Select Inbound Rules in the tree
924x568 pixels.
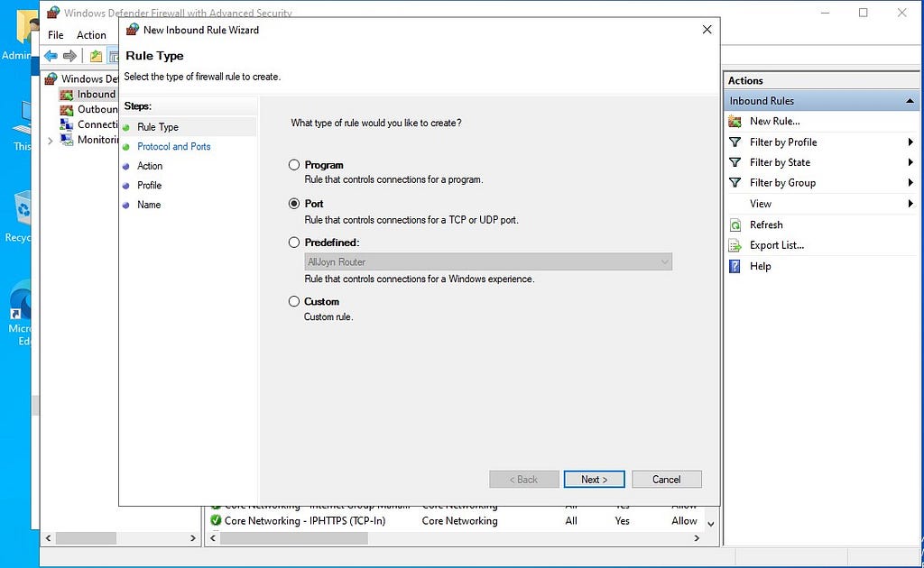(96, 94)
